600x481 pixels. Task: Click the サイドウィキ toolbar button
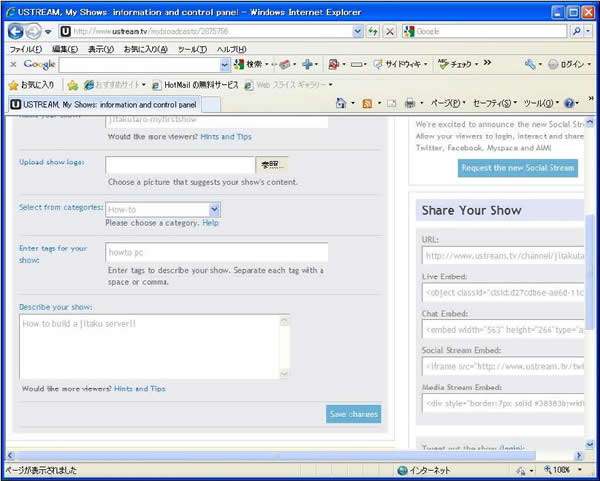click(397, 64)
